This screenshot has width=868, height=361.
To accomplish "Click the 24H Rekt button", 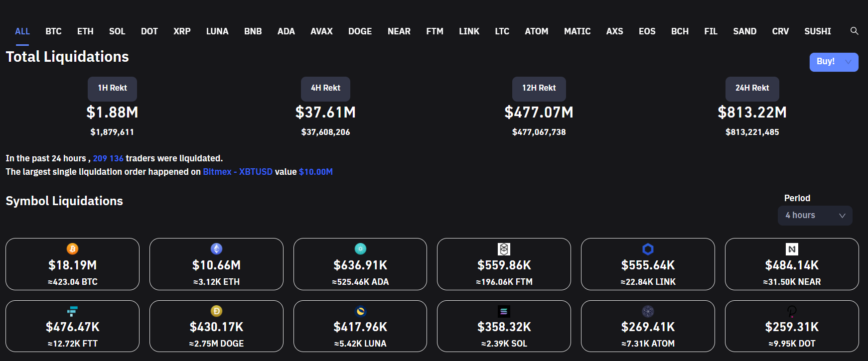I will pyautogui.click(x=752, y=88).
